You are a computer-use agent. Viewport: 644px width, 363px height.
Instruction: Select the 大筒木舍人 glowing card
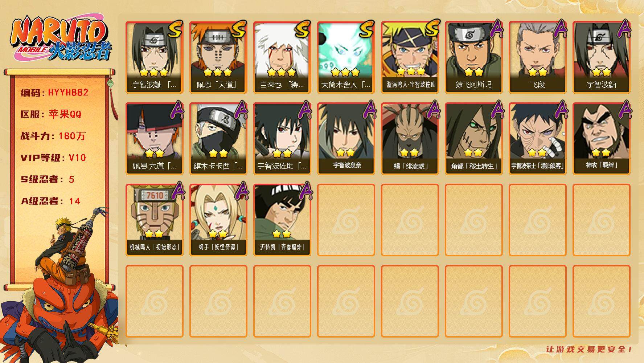pyautogui.click(x=346, y=57)
